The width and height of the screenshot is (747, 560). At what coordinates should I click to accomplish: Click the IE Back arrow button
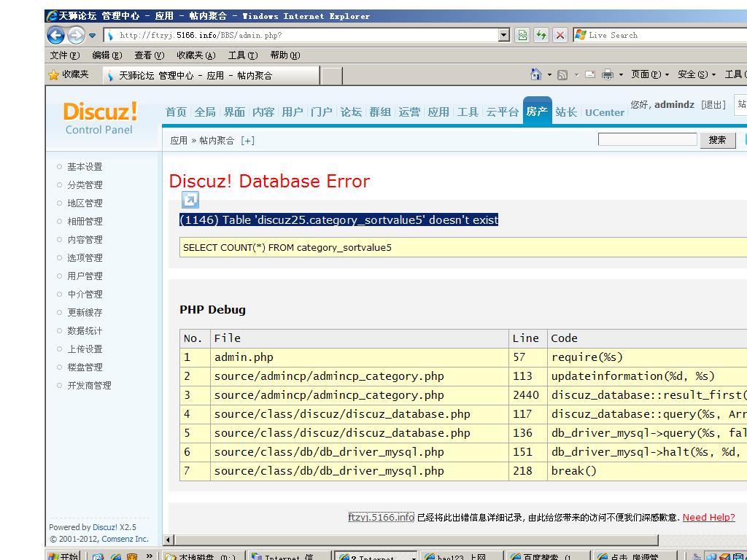coord(55,35)
